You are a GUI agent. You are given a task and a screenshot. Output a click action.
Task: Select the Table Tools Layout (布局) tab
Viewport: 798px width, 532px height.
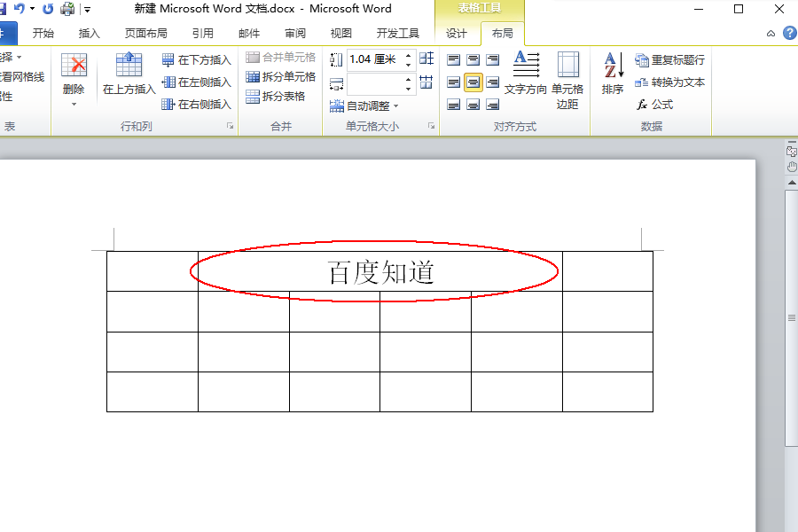503,34
